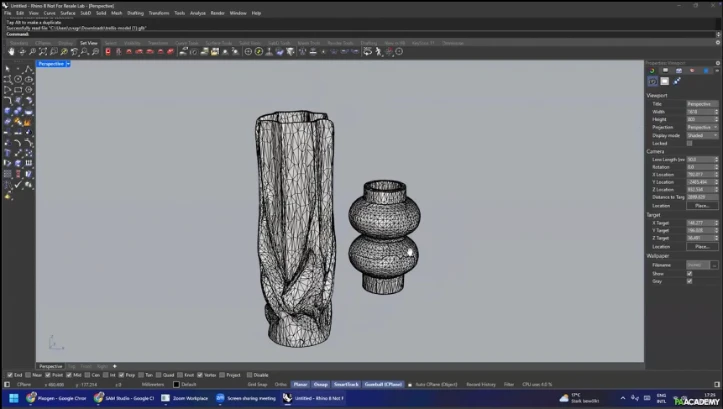Click the Lens Length input field

[700, 159]
